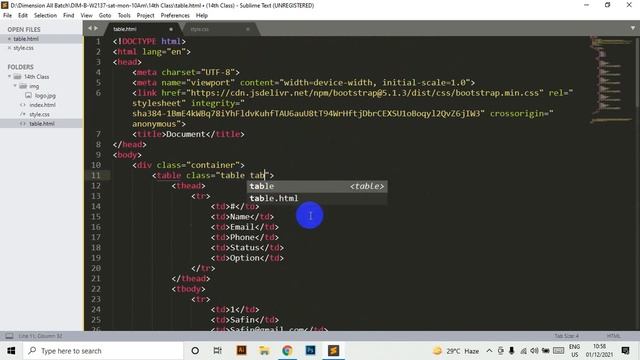640x360 pixels.
Task: Open Task View on taskbar
Action: click(x=218, y=351)
